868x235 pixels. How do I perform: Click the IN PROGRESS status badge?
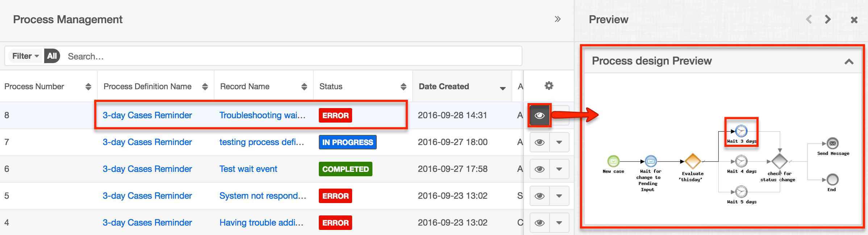(348, 142)
